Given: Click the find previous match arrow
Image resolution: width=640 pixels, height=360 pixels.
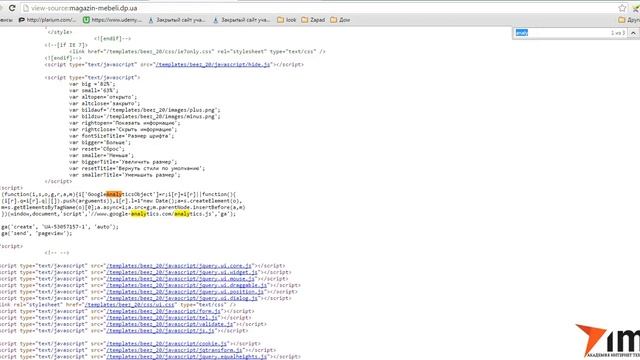Looking at the screenshot, I should (x=633, y=33).
